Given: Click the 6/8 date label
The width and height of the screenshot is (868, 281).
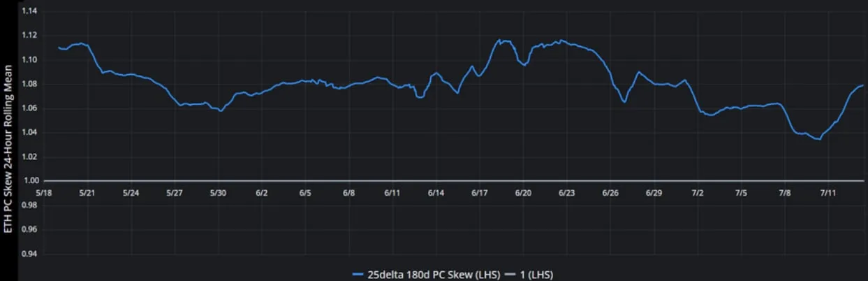Looking at the screenshot, I should click(x=349, y=192).
